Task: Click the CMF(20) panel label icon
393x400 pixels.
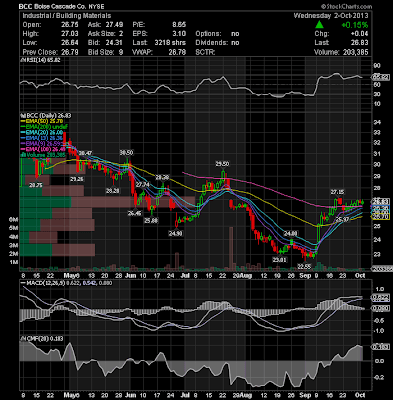Action: click(x=21, y=339)
